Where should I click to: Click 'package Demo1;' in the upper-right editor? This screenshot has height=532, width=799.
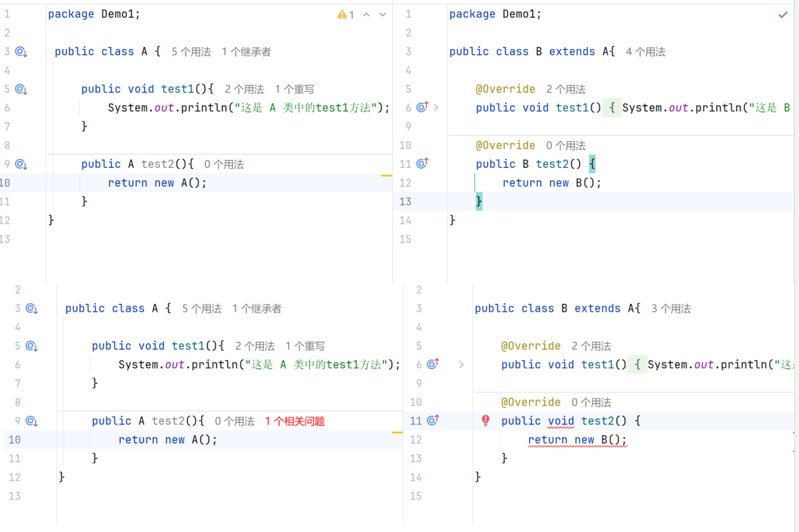click(495, 14)
